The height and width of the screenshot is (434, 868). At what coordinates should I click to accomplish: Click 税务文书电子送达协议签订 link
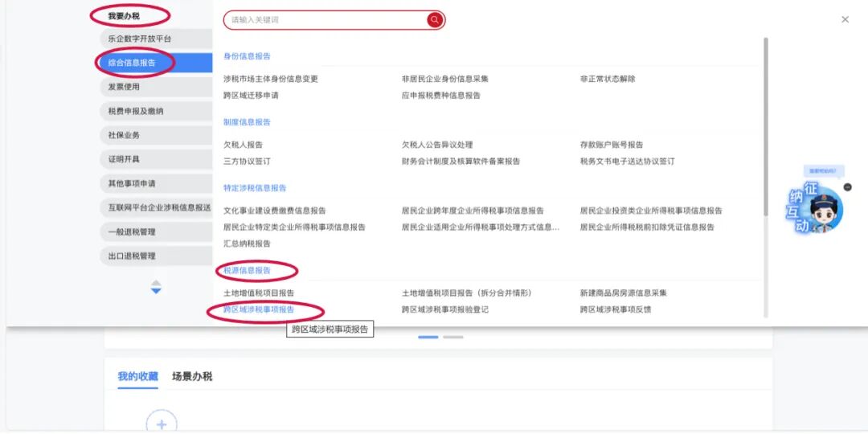[627, 162]
